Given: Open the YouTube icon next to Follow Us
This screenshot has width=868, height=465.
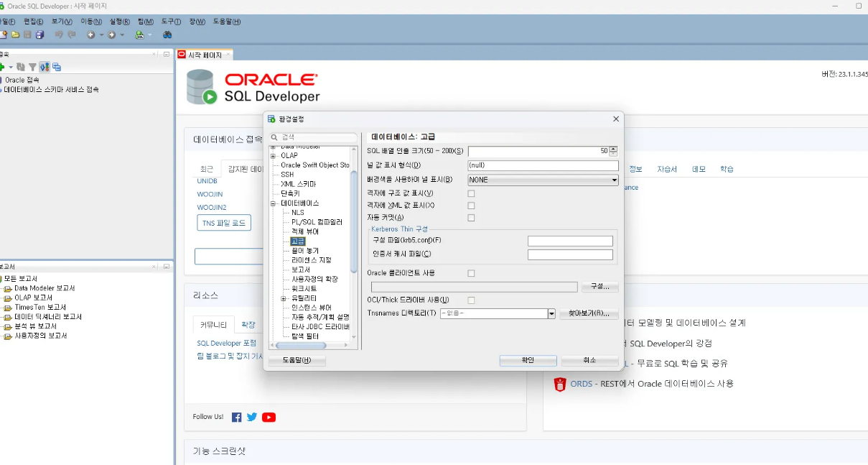Looking at the screenshot, I should click(x=269, y=417).
